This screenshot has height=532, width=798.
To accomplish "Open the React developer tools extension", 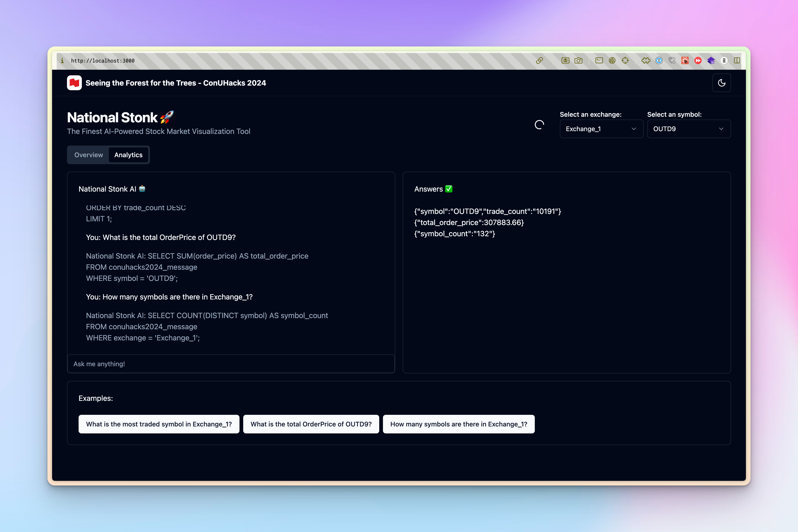I will tap(685, 60).
